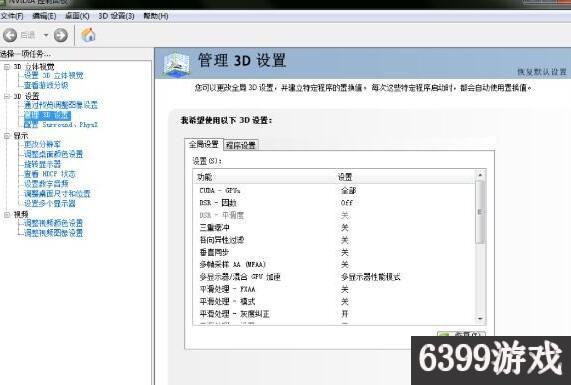Click the settings list scroll up arrow
Viewport: 571px width, 385px height.
[x=480, y=175]
